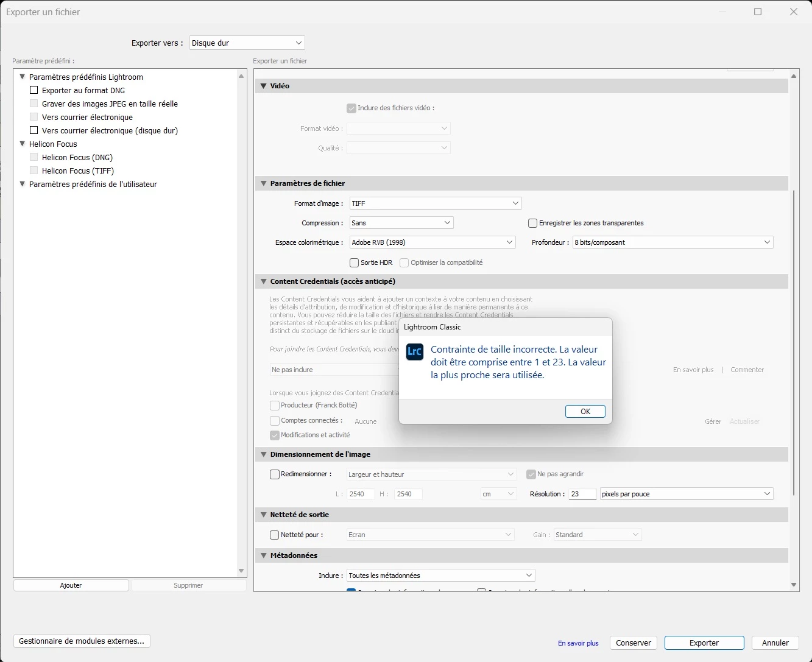The image size is (812, 662).
Task: Collapse Content Credentials (accès anticipé) section
Action: click(x=264, y=281)
